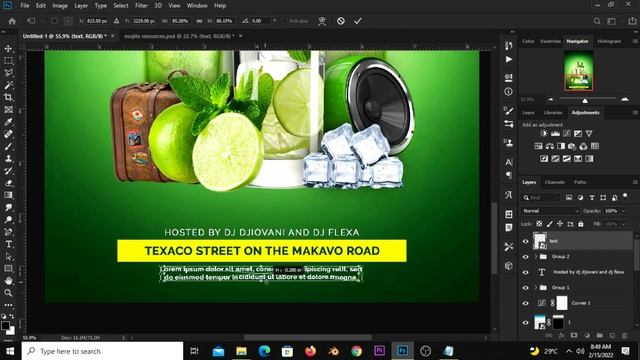Hide the Group 1 layer
This screenshot has width=640, height=360.
[x=526, y=288]
